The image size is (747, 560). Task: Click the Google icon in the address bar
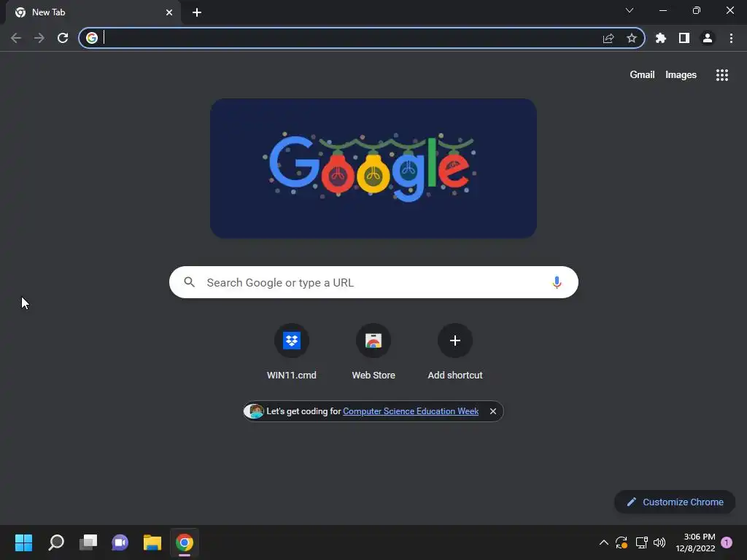coord(92,38)
